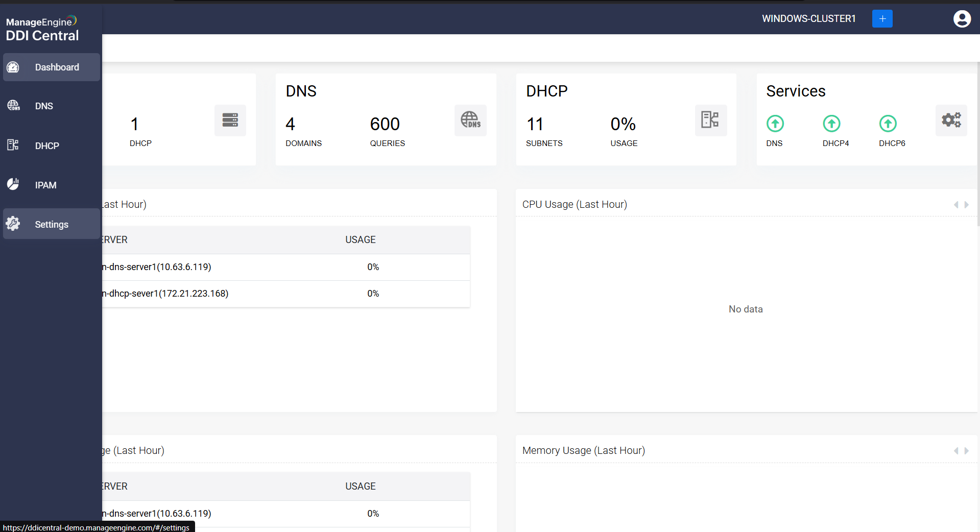
Task: Open the user profile avatar
Action: click(962, 19)
